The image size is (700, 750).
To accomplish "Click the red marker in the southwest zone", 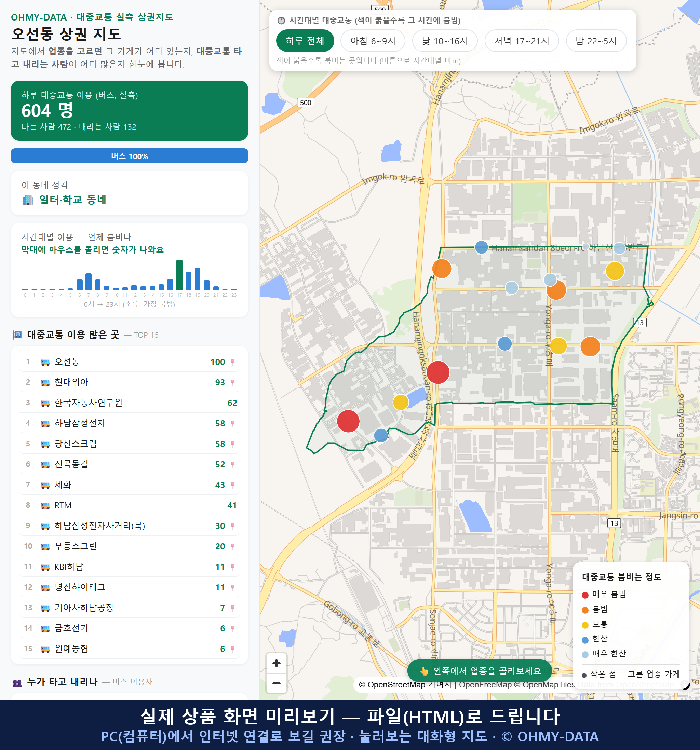I will click(x=348, y=421).
